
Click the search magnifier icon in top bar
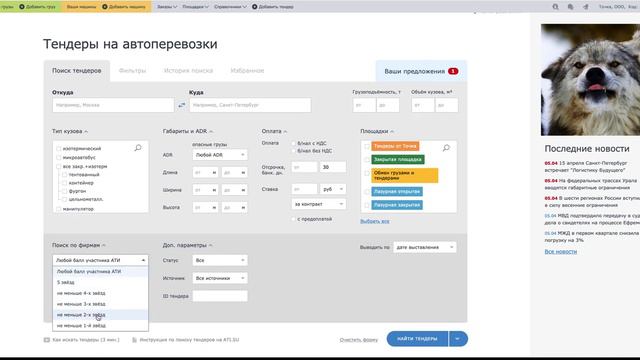pos(555,7)
